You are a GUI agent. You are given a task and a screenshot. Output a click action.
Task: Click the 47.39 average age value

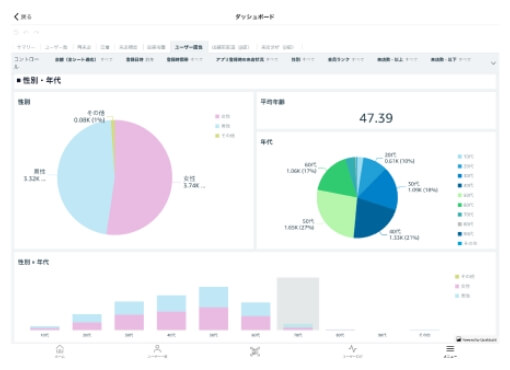click(x=376, y=118)
